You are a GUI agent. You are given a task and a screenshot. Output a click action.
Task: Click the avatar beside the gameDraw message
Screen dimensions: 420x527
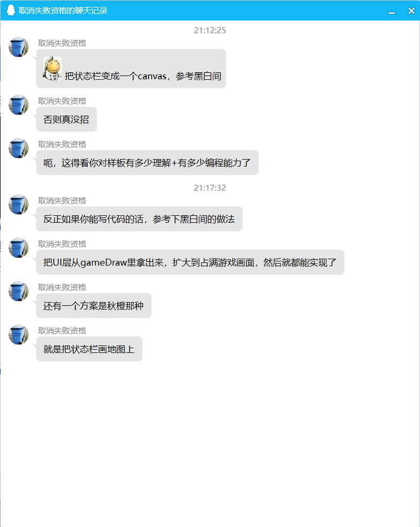(19, 248)
